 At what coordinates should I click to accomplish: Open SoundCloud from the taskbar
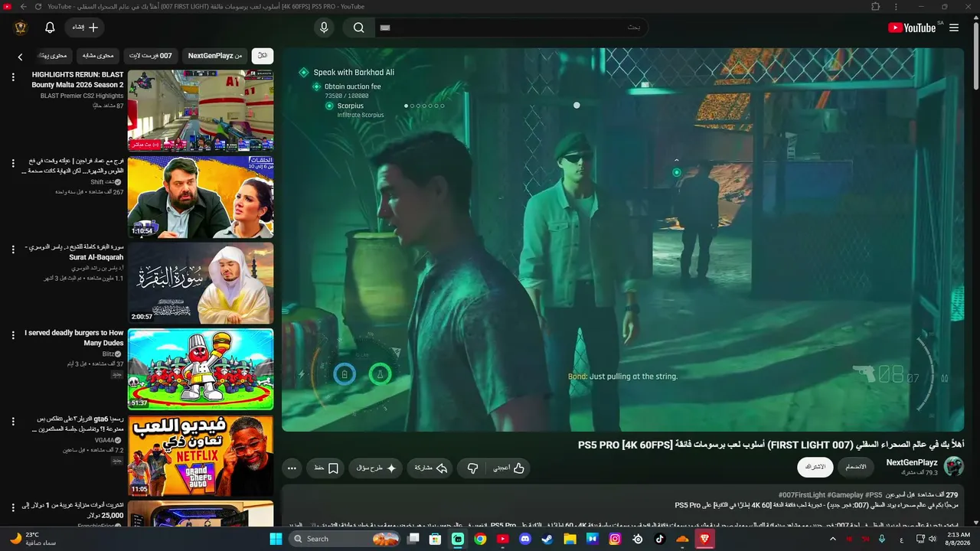[x=682, y=539]
